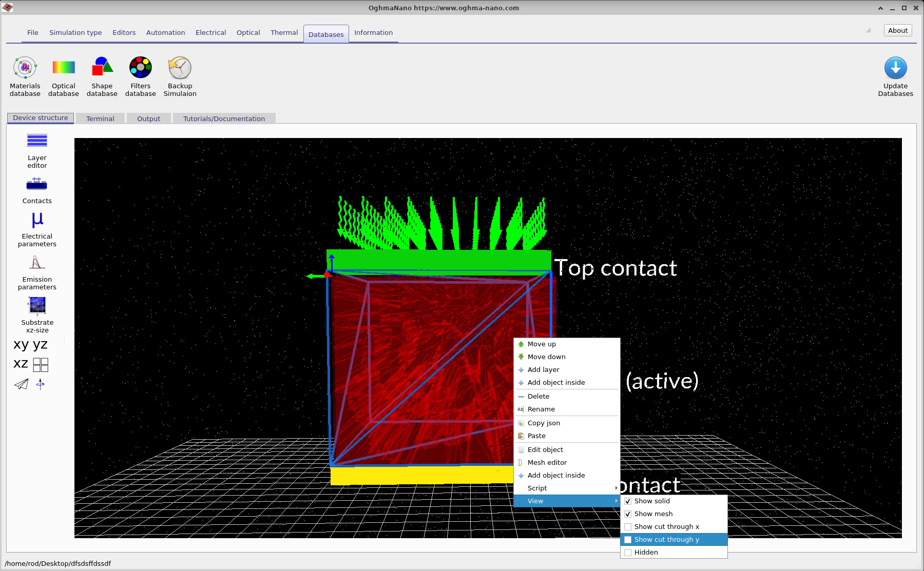Switch to the xy view
The height and width of the screenshot is (571, 924).
(21, 344)
